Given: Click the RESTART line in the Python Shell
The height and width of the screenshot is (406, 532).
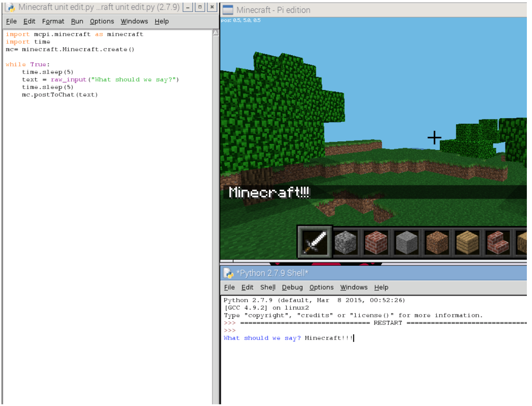Looking at the screenshot, I should (x=375, y=323).
